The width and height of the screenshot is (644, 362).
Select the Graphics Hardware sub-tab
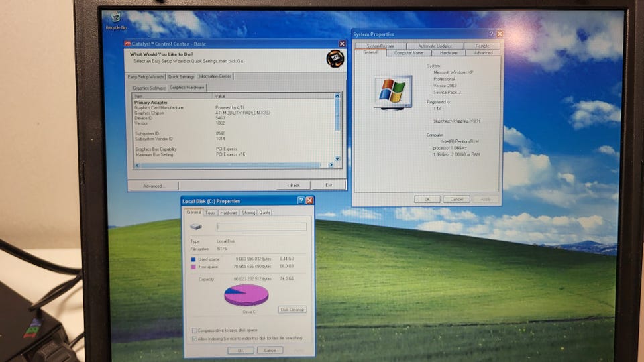point(187,87)
